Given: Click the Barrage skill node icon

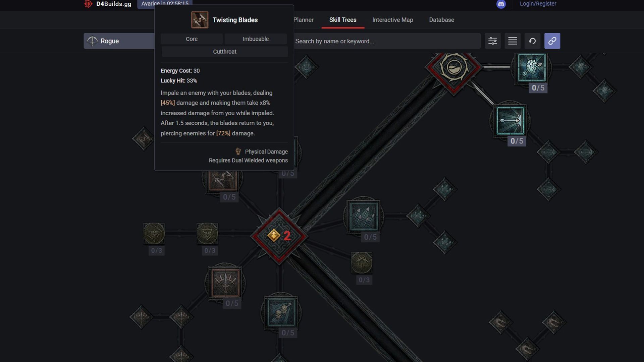Looking at the screenshot, I should [363, 216].
